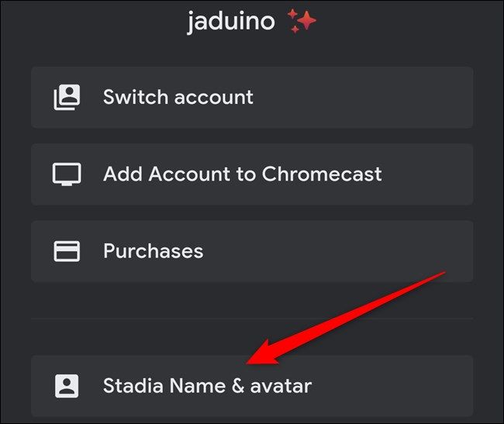This screenshot has height=424, width=504.
Task: Click the Purchases credit card icon
Action: pyautogui.click(x=67, y=251)
